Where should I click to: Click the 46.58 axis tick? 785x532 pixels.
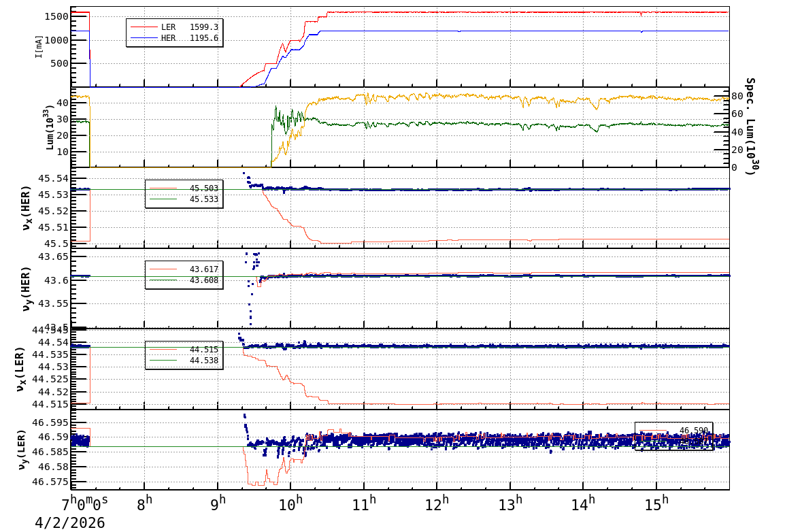(54, 467)
